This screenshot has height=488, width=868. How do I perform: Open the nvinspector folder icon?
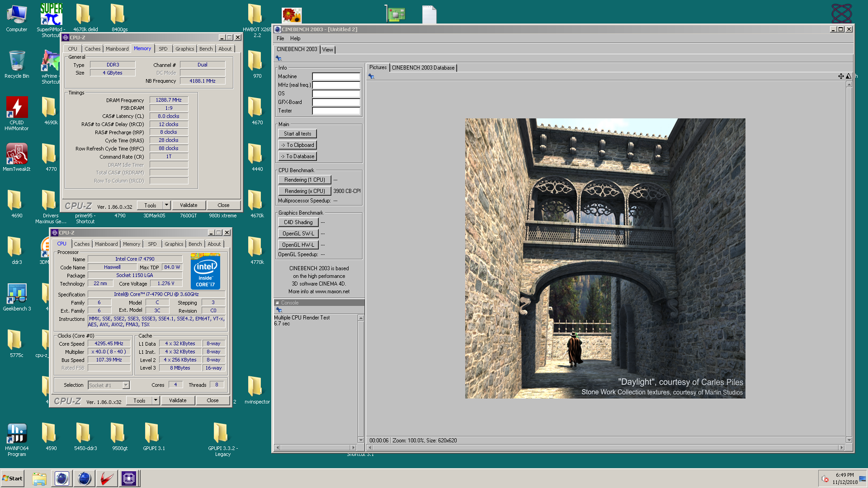point(257,389)
